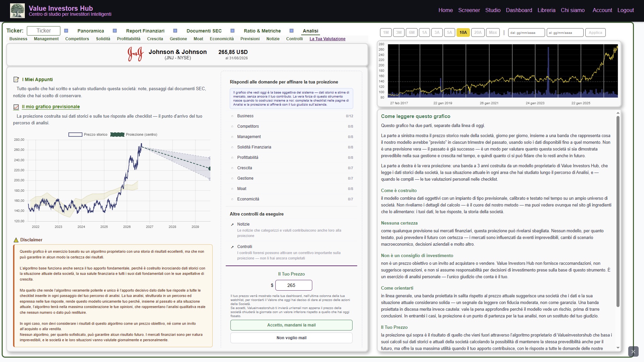Open the Il mio grafico previsionale link
The image size is (644, 362).
coord(51,107)
